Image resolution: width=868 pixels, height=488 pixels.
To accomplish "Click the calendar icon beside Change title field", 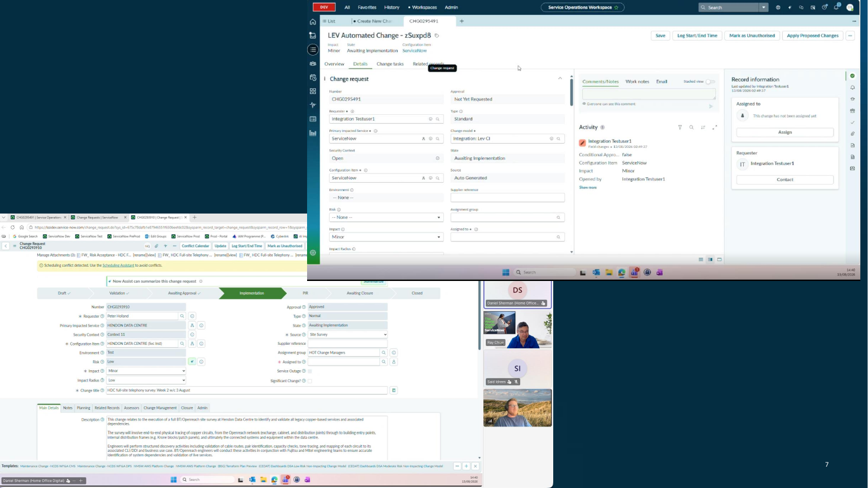I will (x=393, y=390).
